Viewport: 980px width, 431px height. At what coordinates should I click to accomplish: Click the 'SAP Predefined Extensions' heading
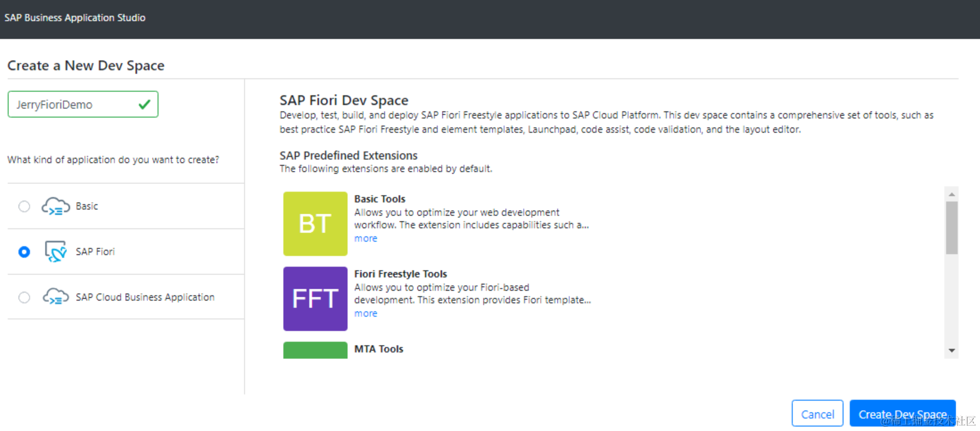[x=348, y=155]
